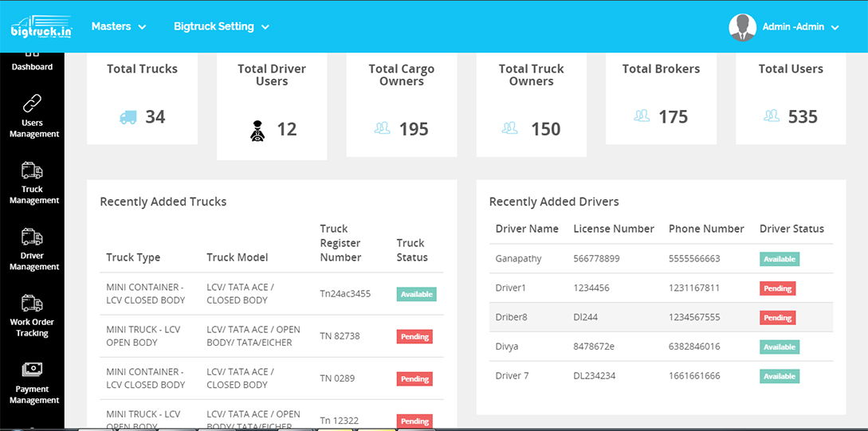The width and height of the screenshot is (868, 431).
Task: Click the Total Cargo Owners card
Action: click(402, 105)
